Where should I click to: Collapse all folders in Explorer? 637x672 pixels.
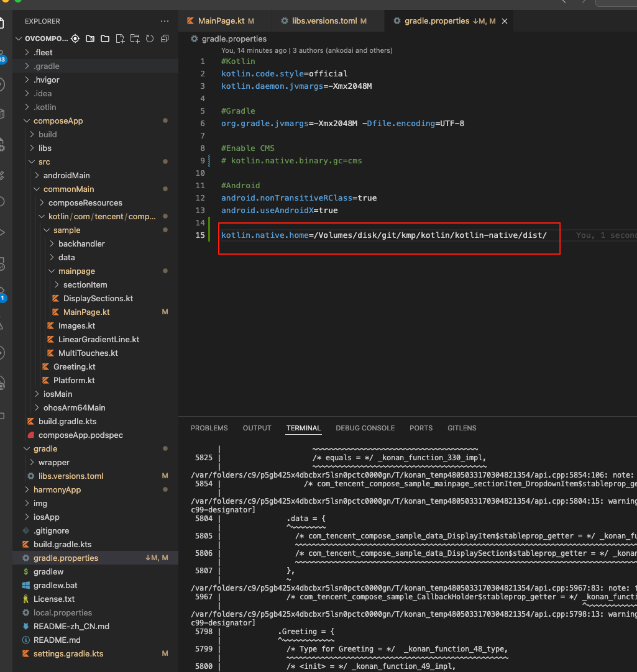coord(165,39)
